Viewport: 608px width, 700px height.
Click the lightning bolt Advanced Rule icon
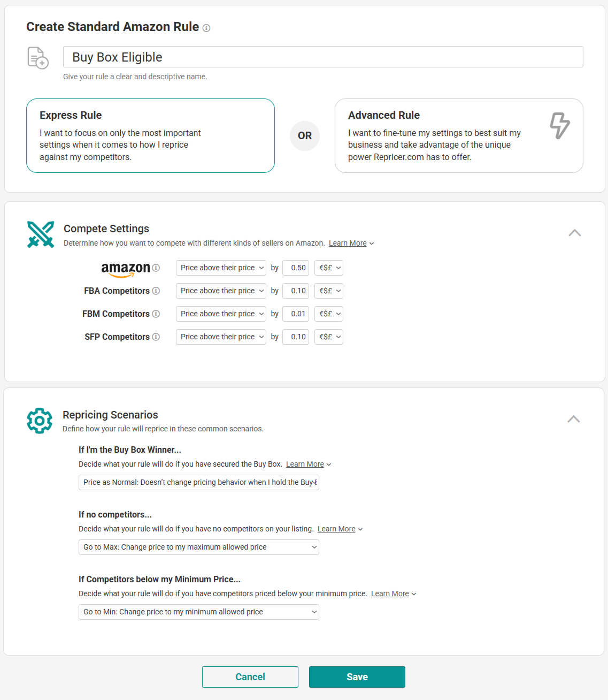click(560, 126)
